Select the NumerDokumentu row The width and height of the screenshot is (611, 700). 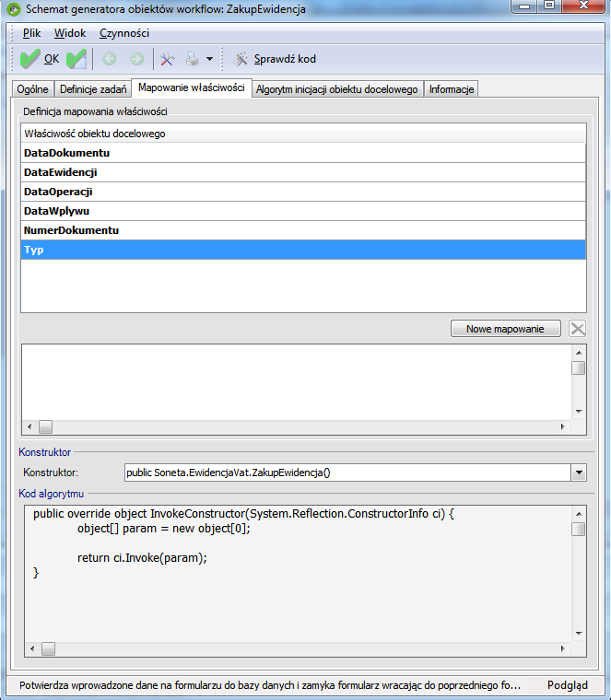tap(303, 230)
